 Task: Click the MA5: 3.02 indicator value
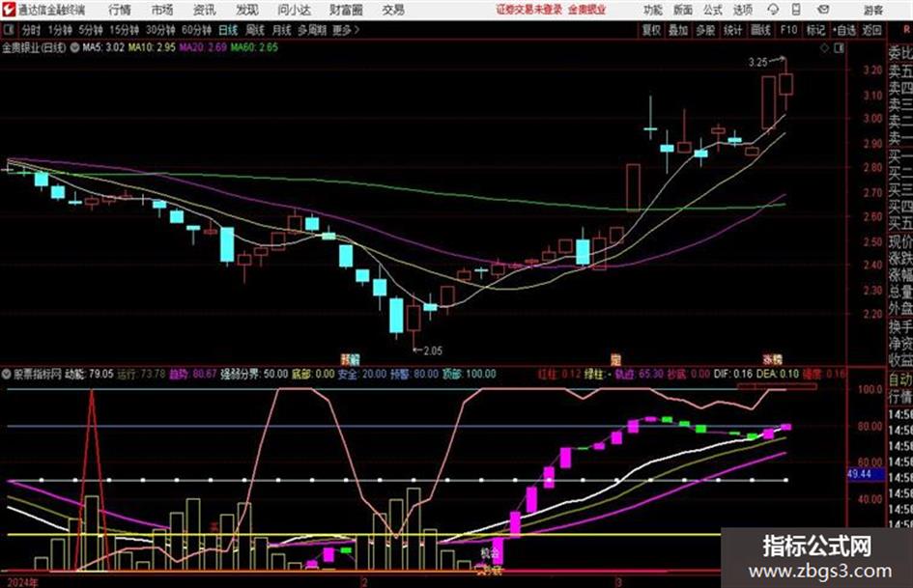pos(103,47)
